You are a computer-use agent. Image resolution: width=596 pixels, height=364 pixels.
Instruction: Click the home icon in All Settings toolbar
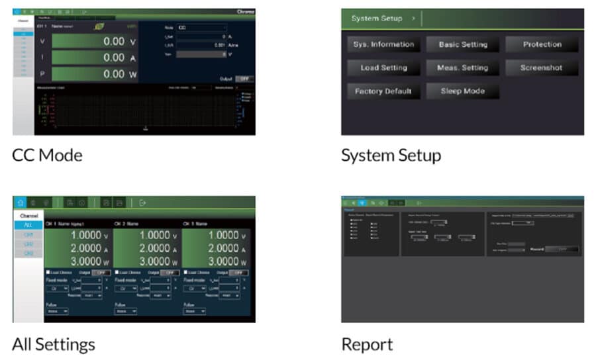(x=19, y=203)
